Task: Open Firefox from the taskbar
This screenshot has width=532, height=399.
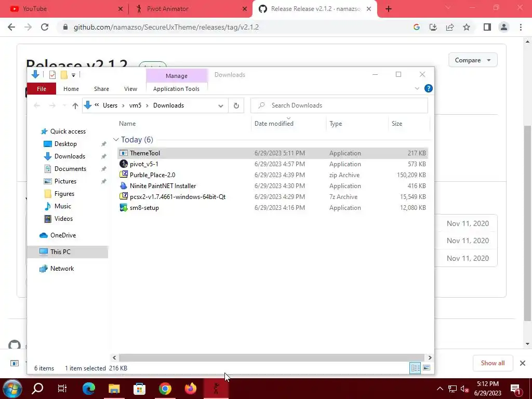Action: tap(190, 389)
